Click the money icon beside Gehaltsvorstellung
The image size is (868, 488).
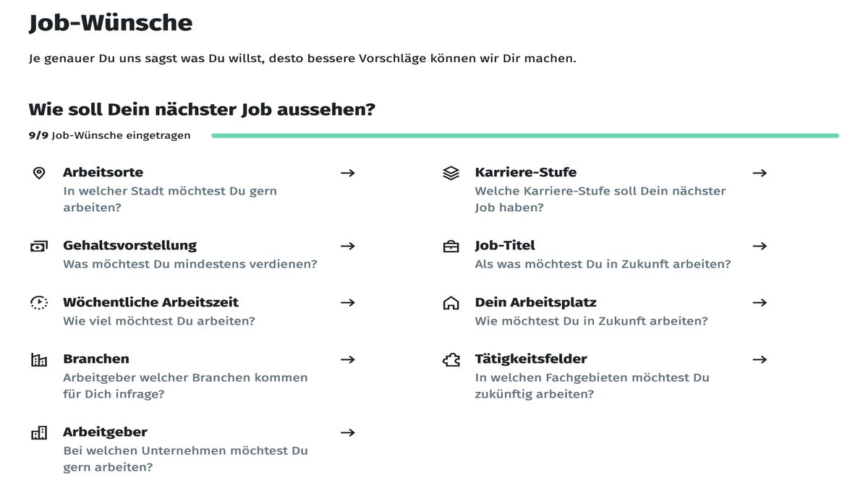(x=39, y=246)
